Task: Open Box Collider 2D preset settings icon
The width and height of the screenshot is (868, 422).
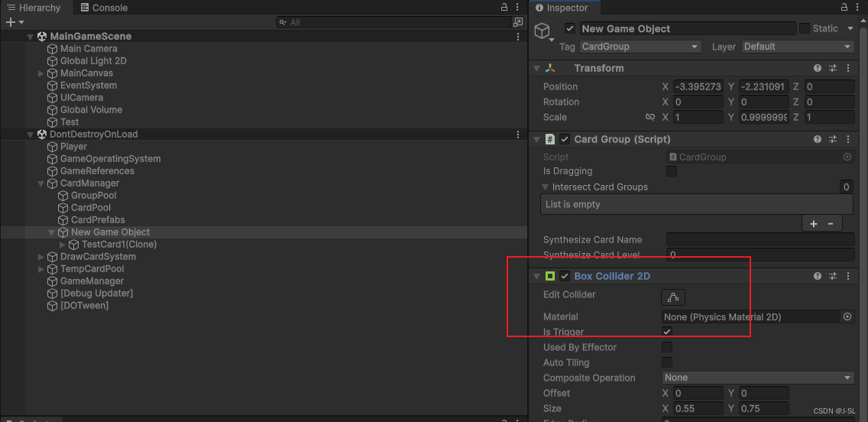Action: pos(833,276)
